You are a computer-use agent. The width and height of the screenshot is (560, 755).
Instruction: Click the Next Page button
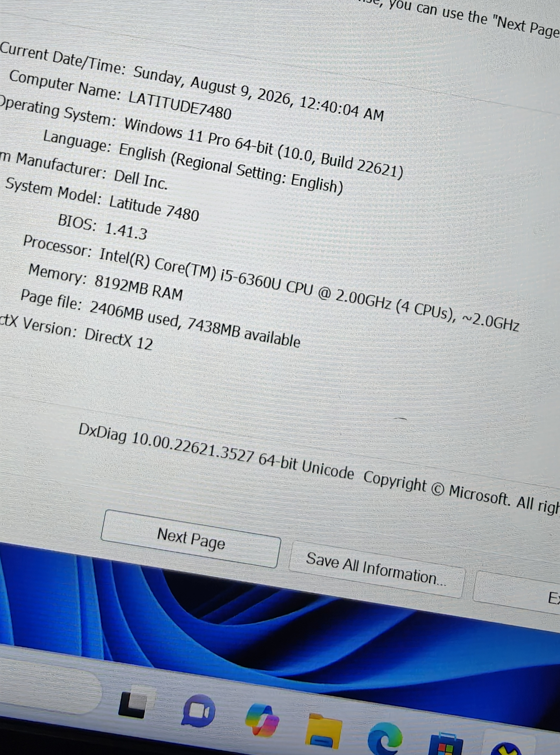191,539
